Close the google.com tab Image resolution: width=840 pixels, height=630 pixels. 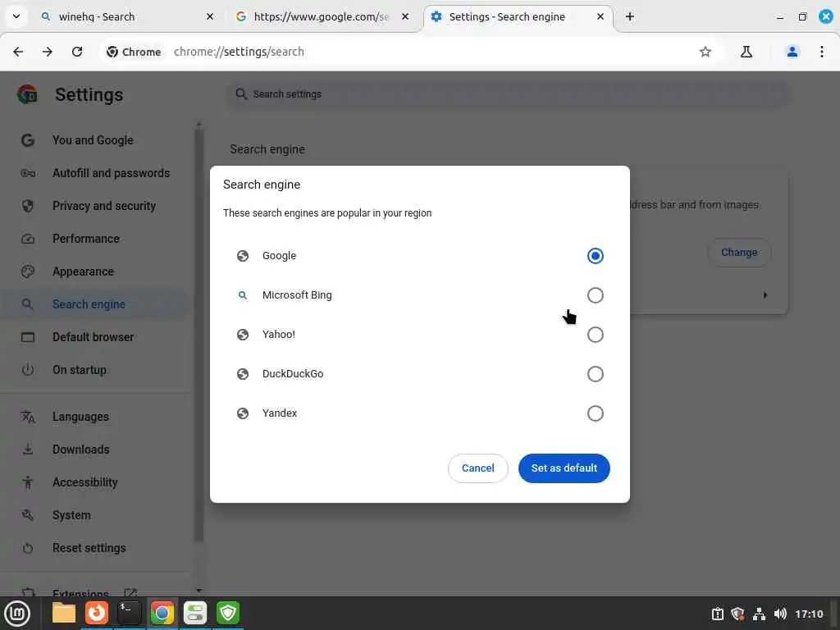[x=405, y=16]
